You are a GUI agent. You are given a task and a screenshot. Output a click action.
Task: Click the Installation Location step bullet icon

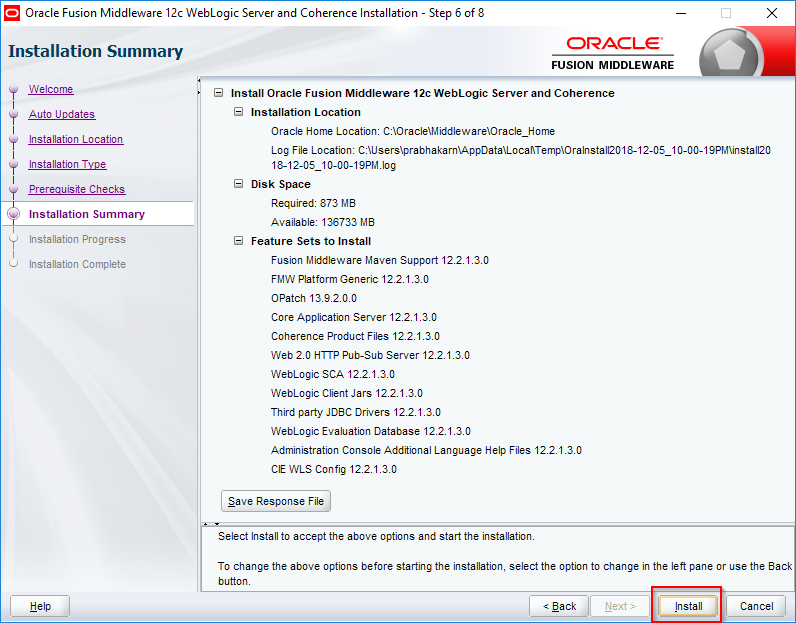14,139
